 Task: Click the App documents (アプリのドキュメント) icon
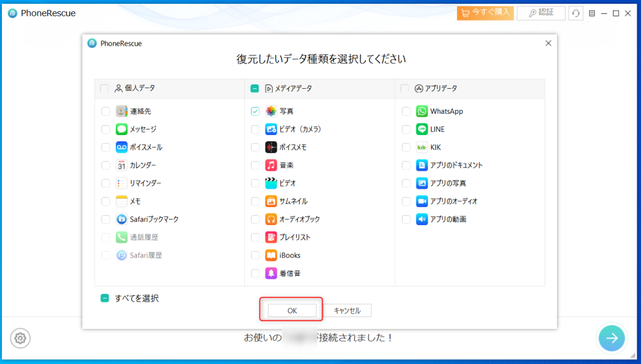[x=422, y=165]
